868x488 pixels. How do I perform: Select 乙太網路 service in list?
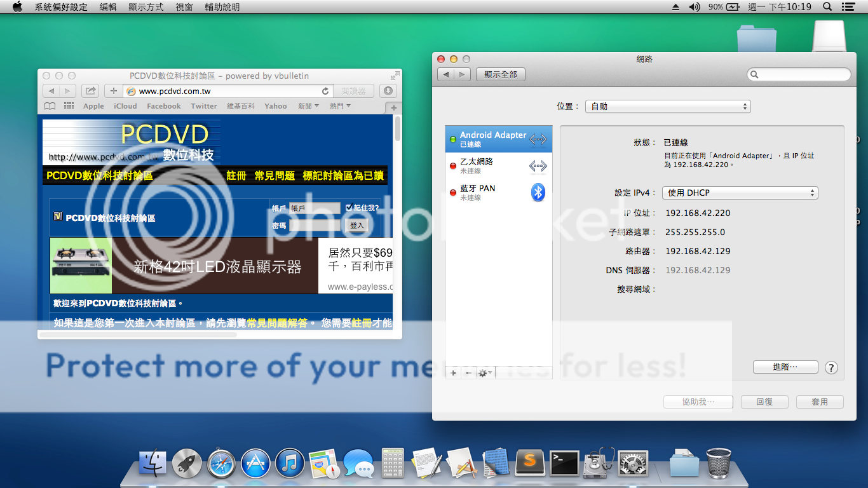point(499,166)
